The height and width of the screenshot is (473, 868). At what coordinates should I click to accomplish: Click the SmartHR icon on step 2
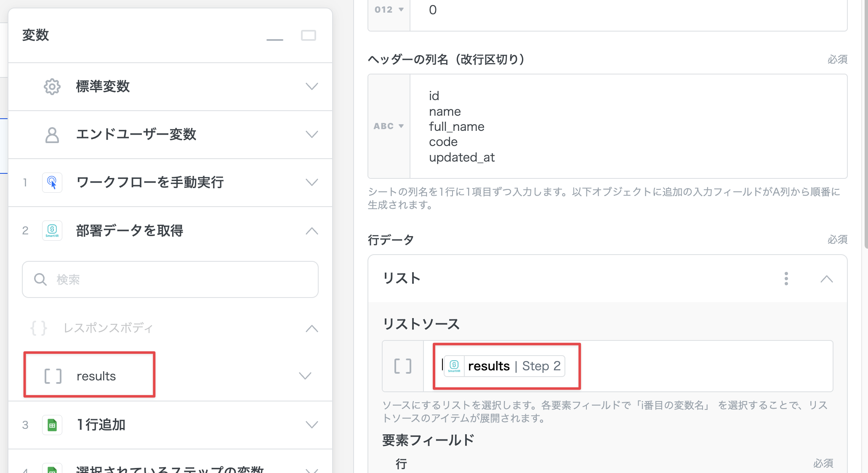[x=52, y=231]
